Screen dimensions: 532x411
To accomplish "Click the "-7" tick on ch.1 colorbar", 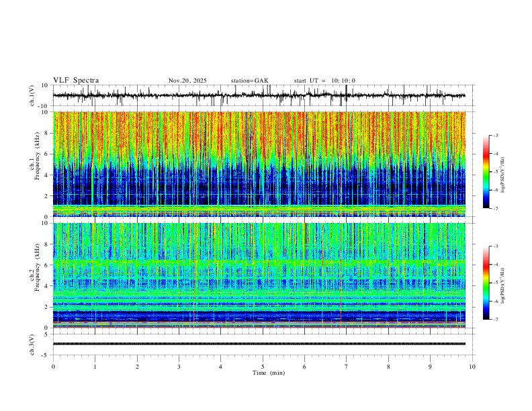I will (x=496, y=208).
